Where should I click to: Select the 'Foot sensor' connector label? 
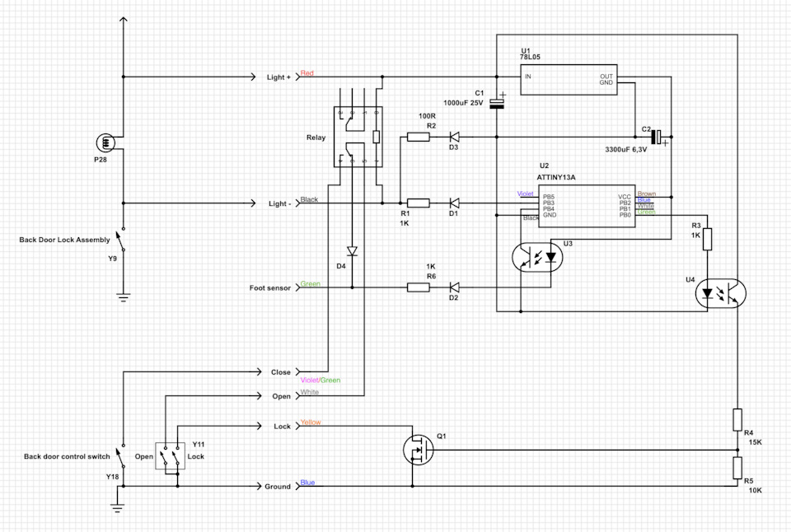pos(270,288)
